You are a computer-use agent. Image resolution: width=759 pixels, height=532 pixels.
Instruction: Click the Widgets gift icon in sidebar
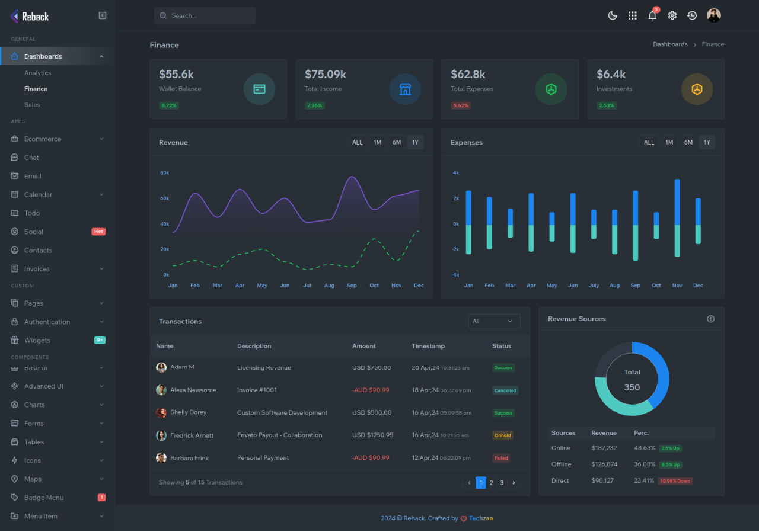tap(15, 341)
